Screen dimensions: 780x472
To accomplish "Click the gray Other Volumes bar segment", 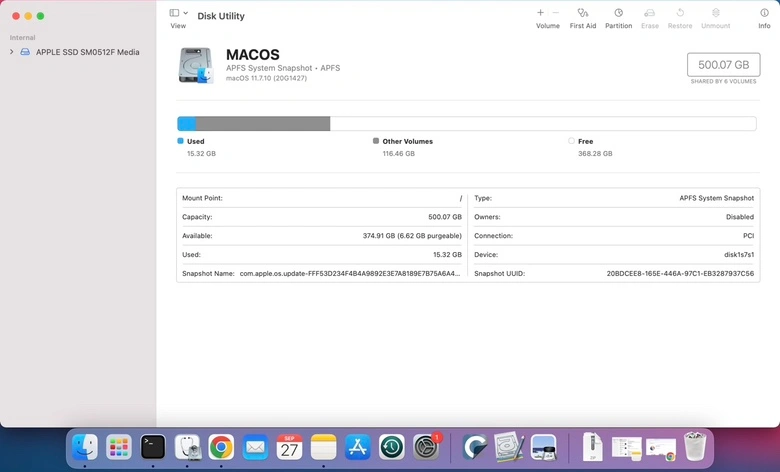I will [x=263, y=123].
